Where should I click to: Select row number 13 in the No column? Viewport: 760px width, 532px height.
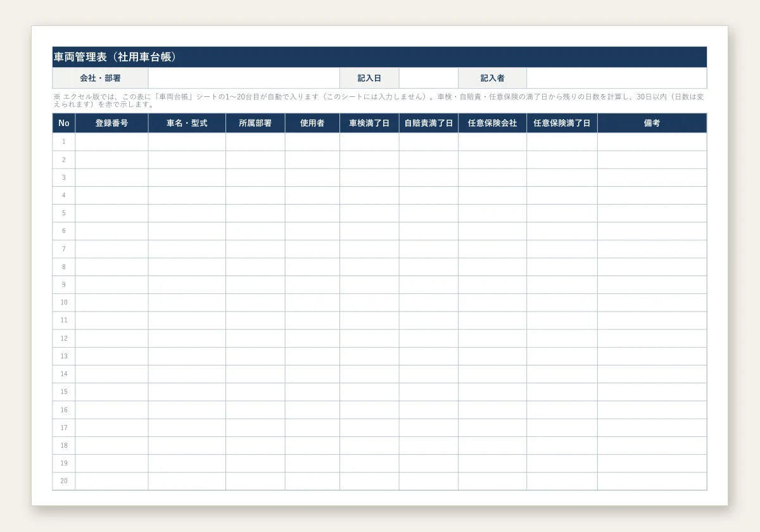[64, 357]
